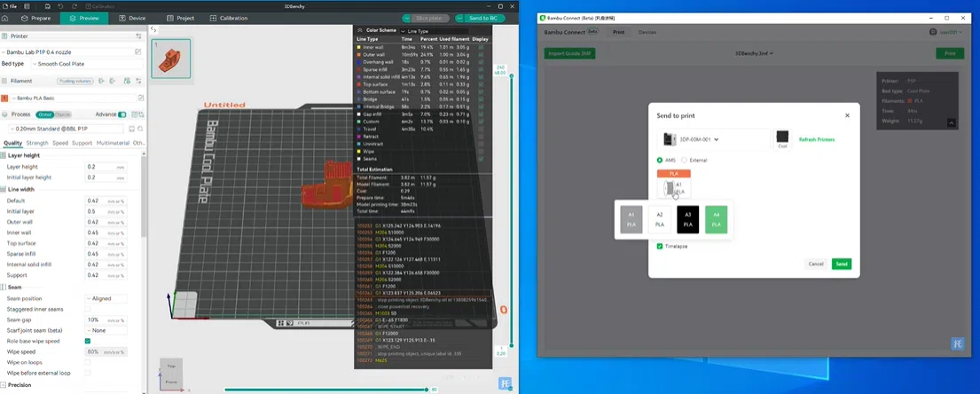Open the Calibration tab

click(x=228, y=18)
